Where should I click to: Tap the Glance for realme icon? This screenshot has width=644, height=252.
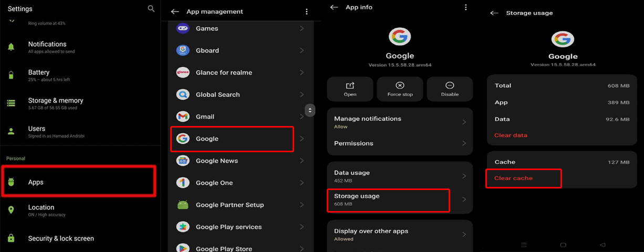(x=183, y=72)
